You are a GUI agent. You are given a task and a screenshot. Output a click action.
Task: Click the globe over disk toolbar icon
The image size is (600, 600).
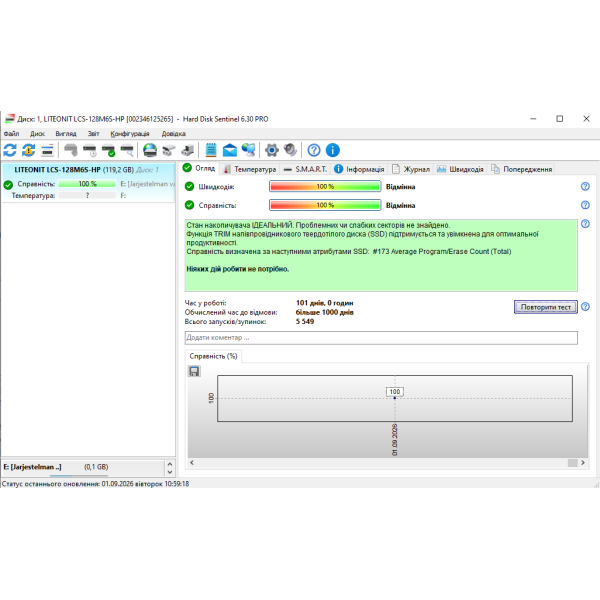pos(150,150)
